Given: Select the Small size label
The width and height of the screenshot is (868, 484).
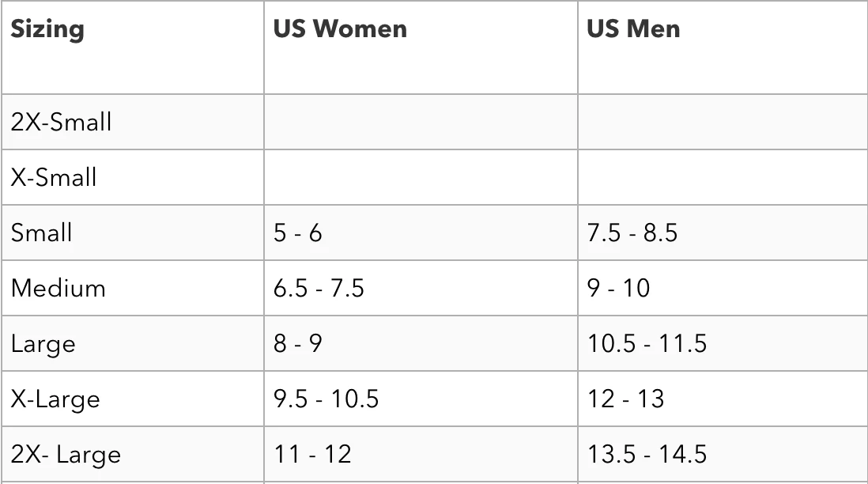Looking at the screenshot, I should pos(42,233).
